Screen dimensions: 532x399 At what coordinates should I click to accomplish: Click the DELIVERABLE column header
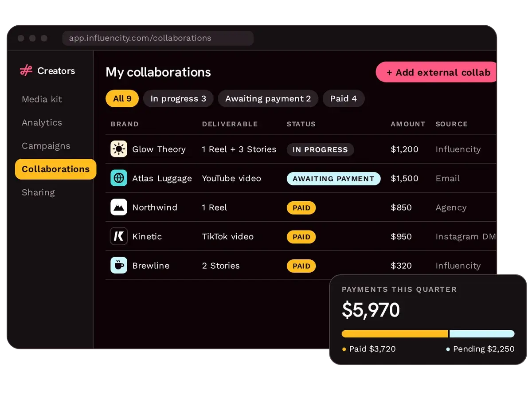pyautogui.click(x=230, y=124)
